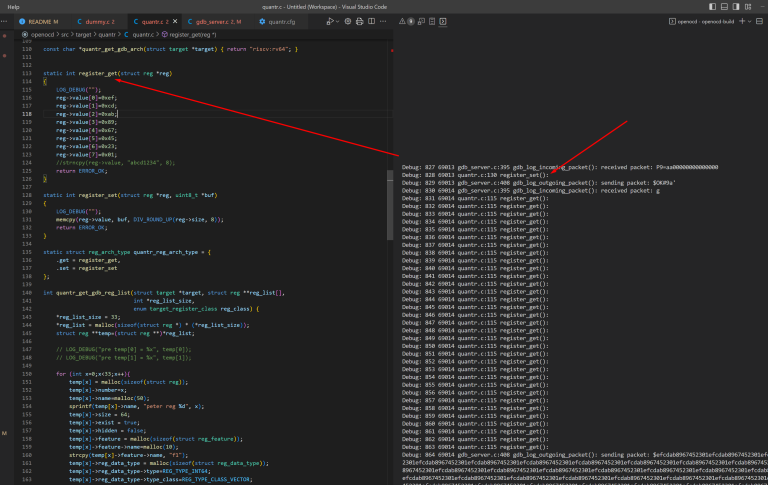The height and width of the screenshot is (485, 768).
Task: Open dropdown arrow beside Run button
Action: (x=337, y=22)
